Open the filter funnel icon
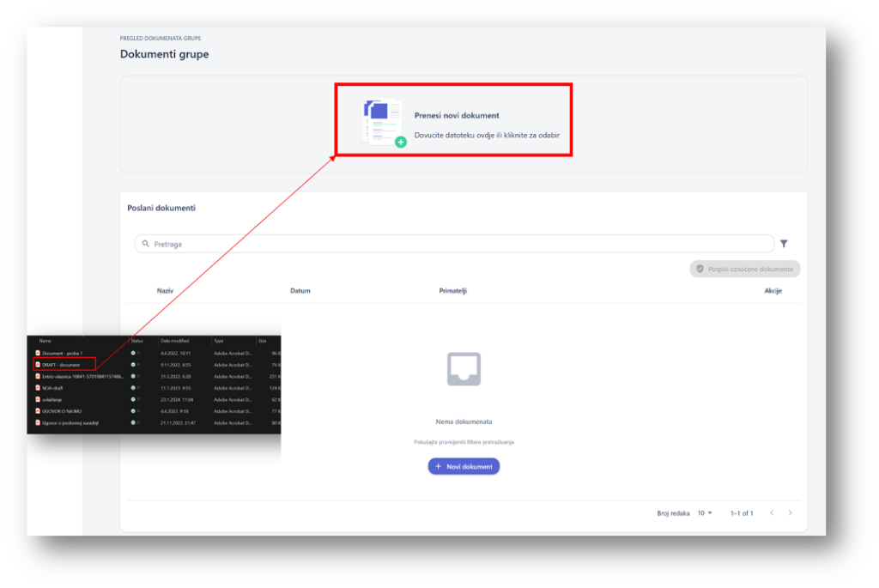The image size is (879, 588). click(784, 244)
